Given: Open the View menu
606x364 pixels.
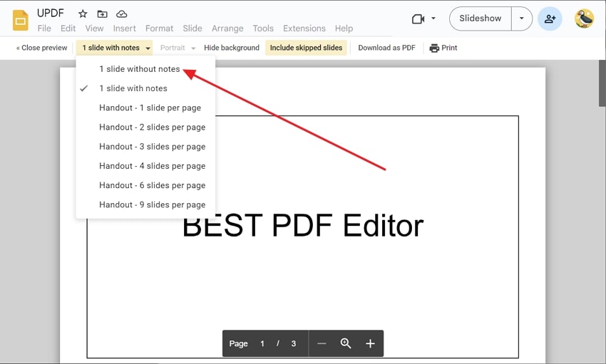Looking at the screenshot, I should coord(94,28).
